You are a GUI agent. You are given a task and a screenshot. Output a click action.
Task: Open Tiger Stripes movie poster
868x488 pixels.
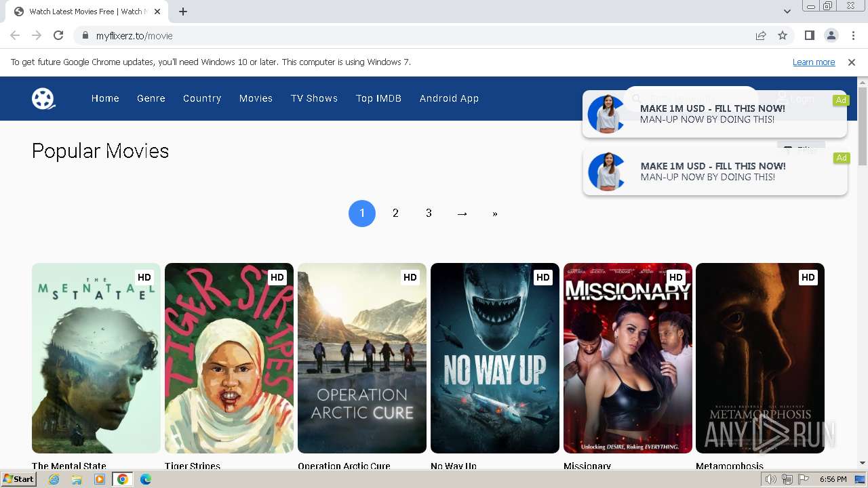point(229,358)
